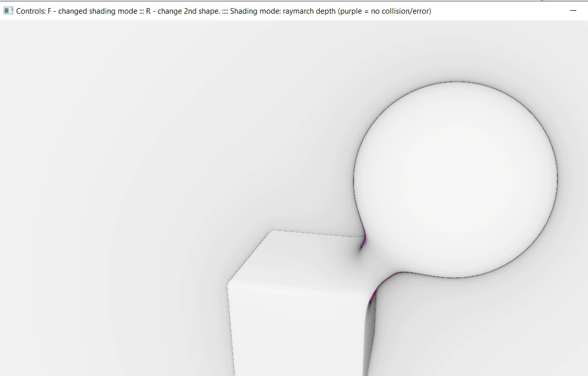Image resolution: width=588 pixels, height=376 pixels.
Task: Click the purple pixel at the sphere's top
Action: [453, 82]
